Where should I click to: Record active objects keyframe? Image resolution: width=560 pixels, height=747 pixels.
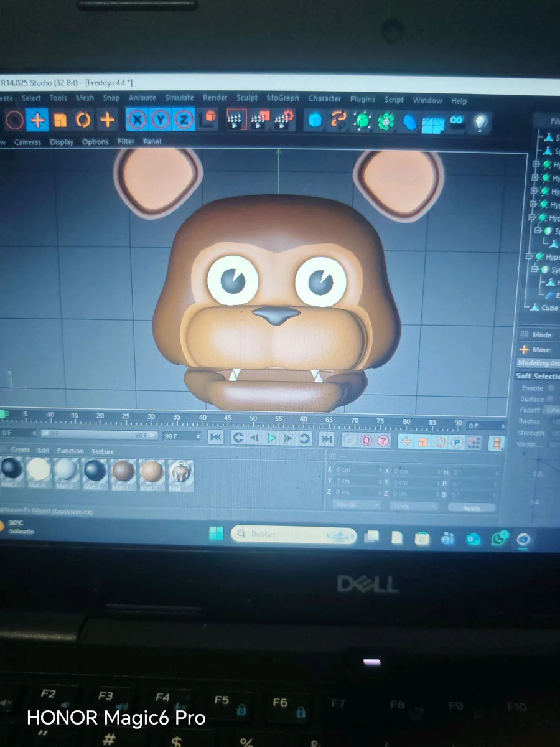pos(349,440)
